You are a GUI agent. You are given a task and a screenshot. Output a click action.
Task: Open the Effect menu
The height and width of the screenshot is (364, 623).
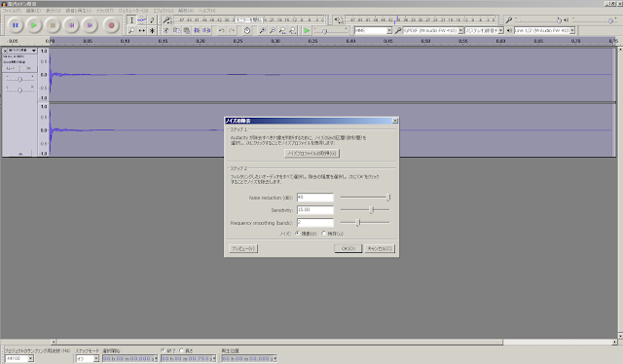[164, 11]
